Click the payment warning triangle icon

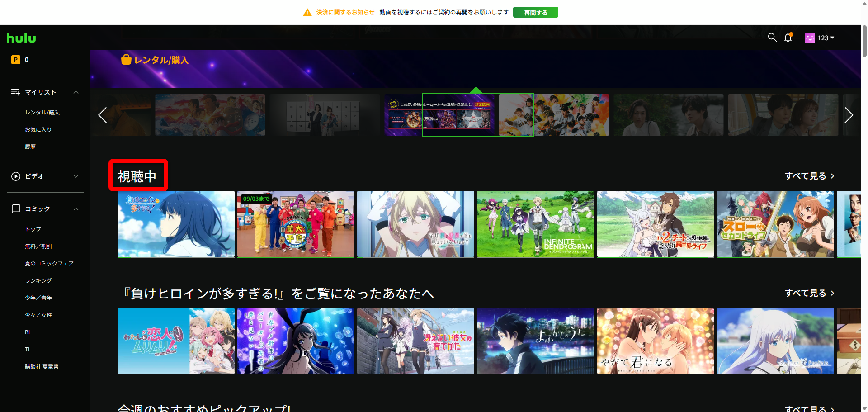pos(307,13)
